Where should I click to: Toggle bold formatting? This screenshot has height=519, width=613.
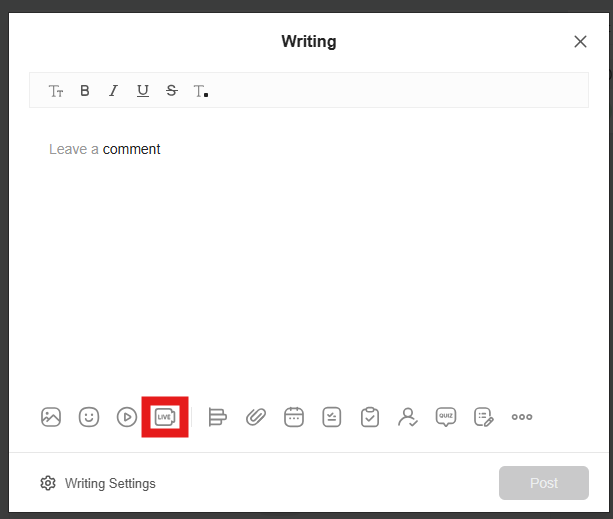[85, 91]
